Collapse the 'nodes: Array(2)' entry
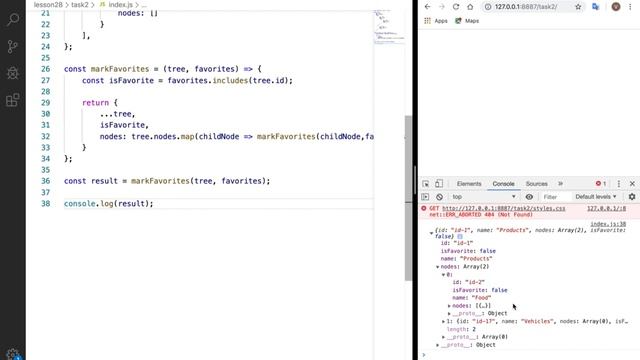 pyautogui.click(x=438, y=267)
